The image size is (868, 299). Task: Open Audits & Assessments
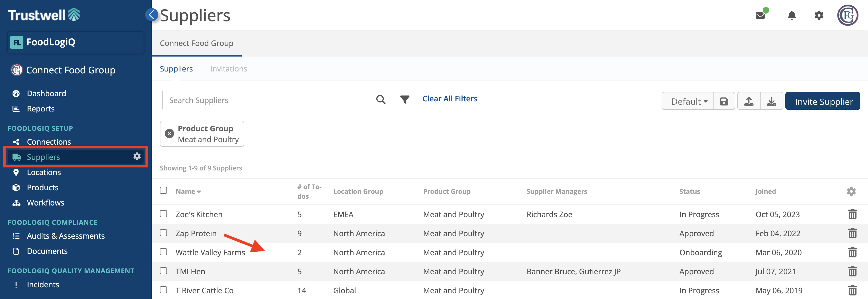click(x=66, y=236)
